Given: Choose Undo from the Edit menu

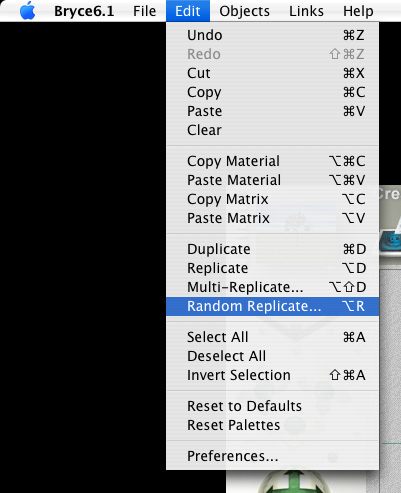Looking at the screenshot, I should pos(272,35).
